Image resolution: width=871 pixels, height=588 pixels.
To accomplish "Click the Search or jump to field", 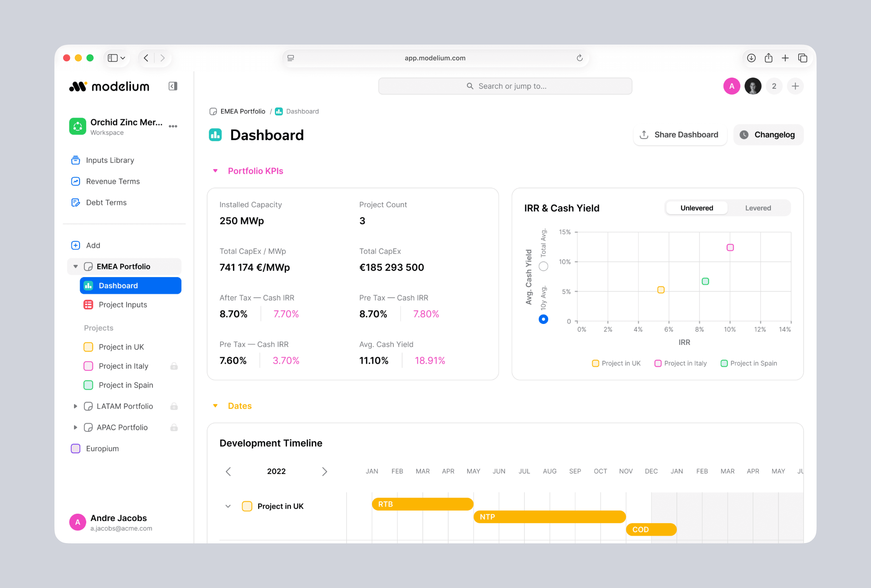I will (505, 86).
